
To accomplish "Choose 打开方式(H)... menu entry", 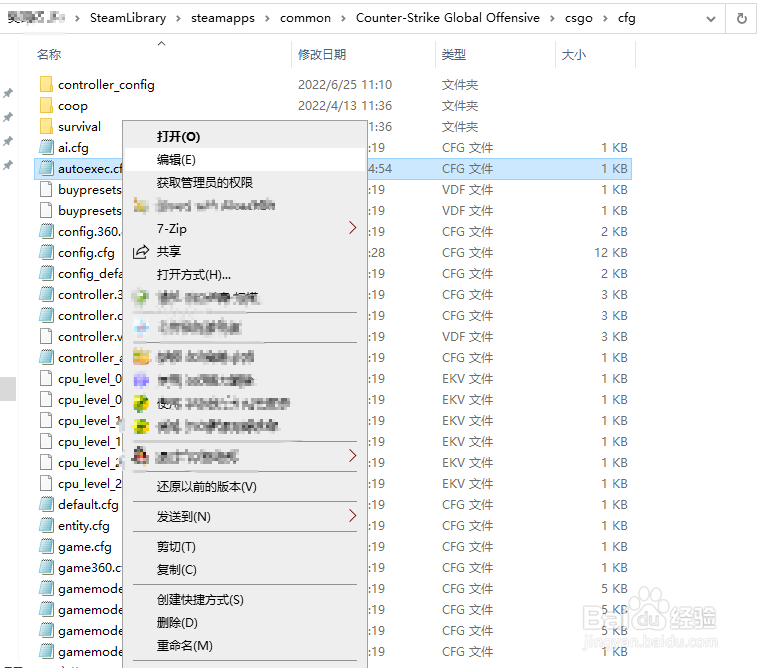I will tap(245, 275).
